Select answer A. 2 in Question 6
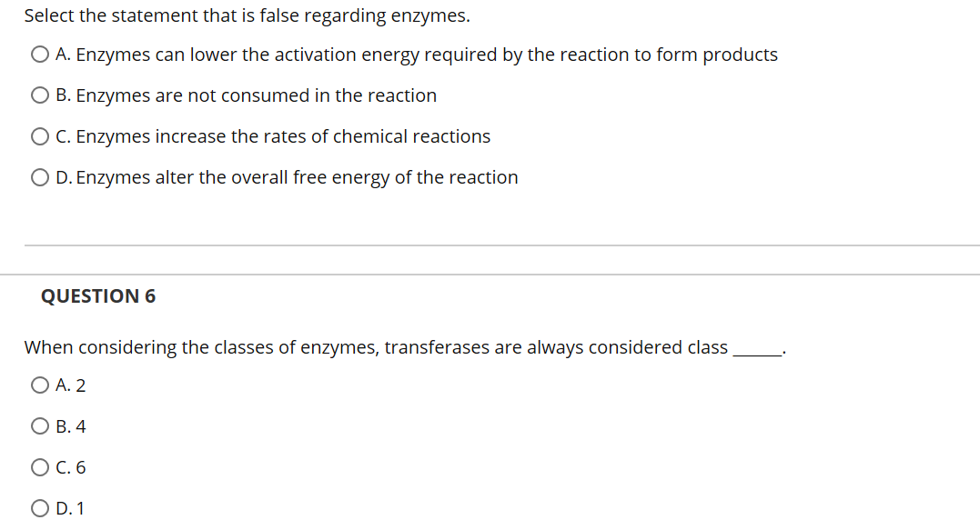This screenshot has height=530, width=980. 39,385
